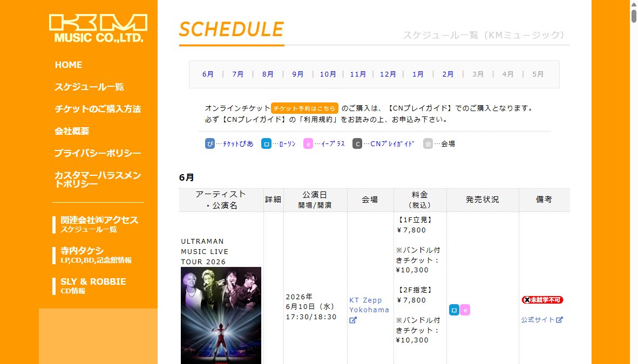
Task: Click the 料金（税込） column header
Action: click(x=419, y=200)
